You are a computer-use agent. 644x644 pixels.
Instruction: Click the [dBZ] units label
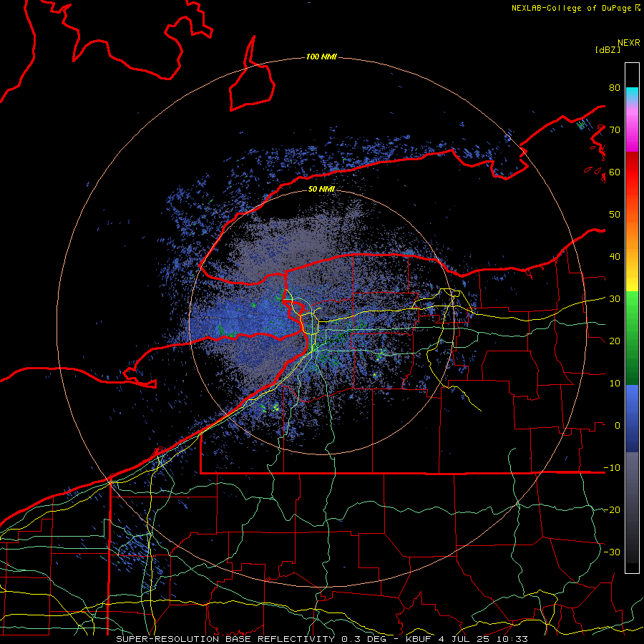pyautogui.click(x=608, y=49)
